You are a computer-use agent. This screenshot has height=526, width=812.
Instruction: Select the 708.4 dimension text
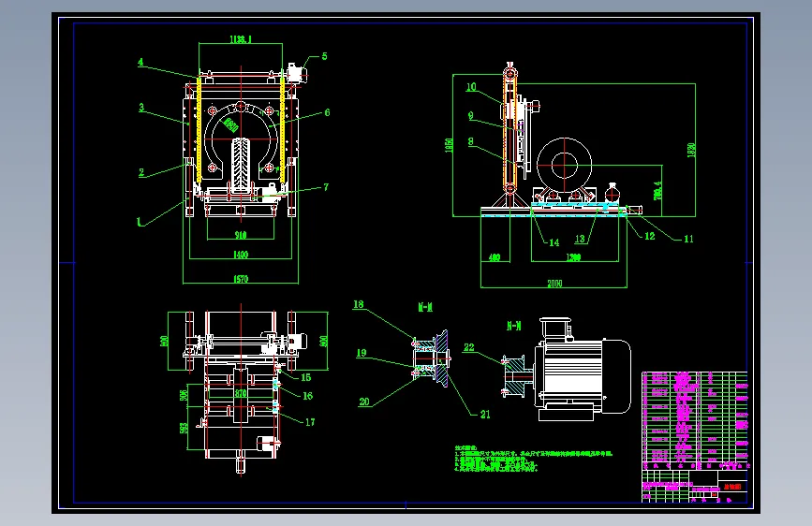click(x=657, y=191)
